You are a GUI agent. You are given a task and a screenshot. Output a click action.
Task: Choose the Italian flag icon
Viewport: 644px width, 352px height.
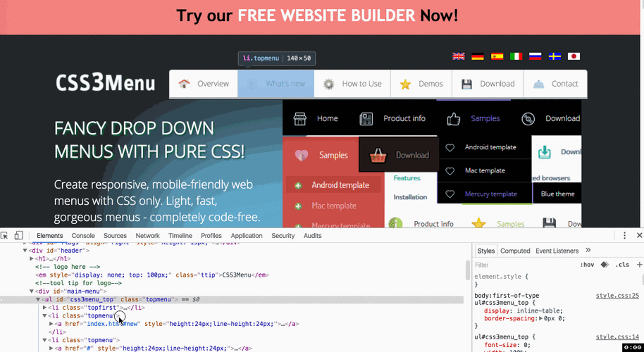[x=516, y=56]
